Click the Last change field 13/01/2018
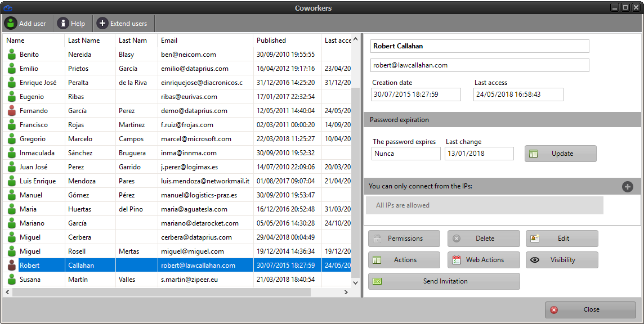This screenshot has height=324, width=644. (x=479, y=154)
